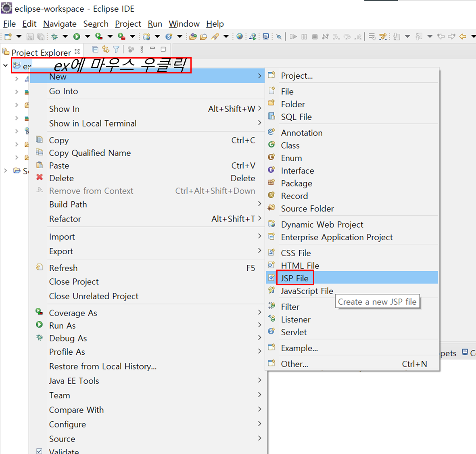Click the Step Into toolbar icon

coord(336,37)
